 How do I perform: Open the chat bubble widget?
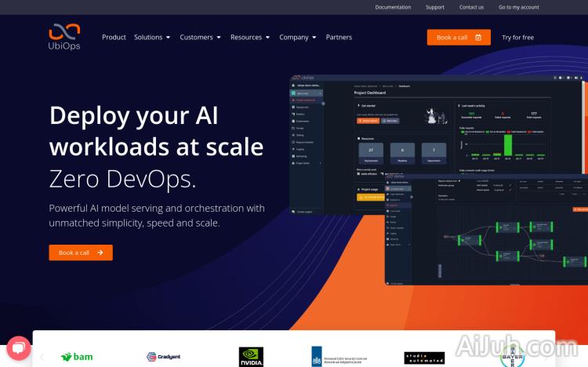point(18,348)
